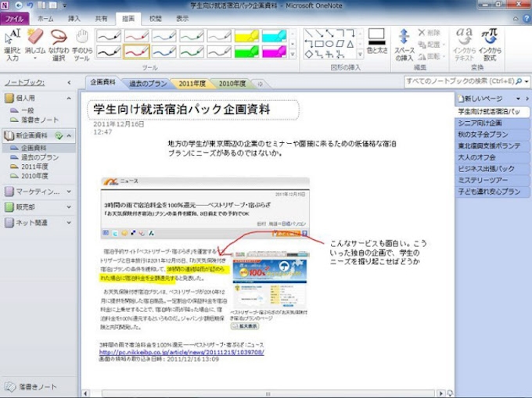Collapse the 個人用 notebook

click(x=70, y=99)
